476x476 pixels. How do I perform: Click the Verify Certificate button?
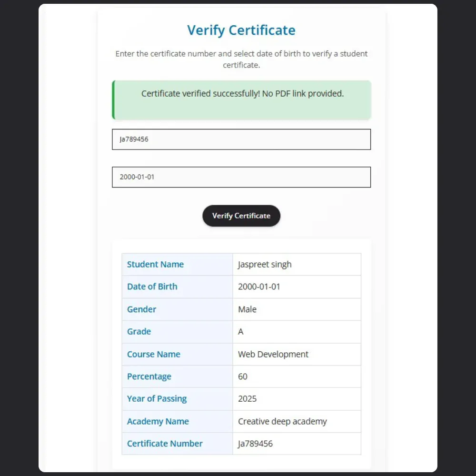241,216
